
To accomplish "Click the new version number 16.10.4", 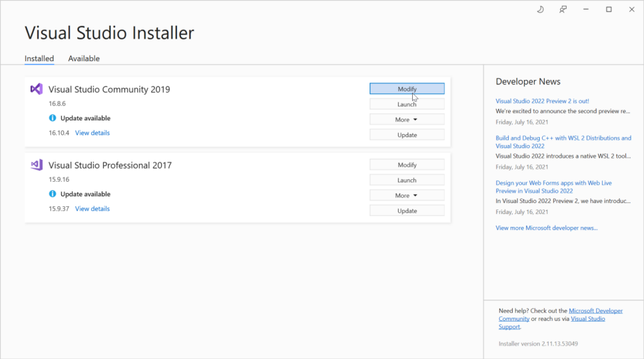I will point(59,133).
